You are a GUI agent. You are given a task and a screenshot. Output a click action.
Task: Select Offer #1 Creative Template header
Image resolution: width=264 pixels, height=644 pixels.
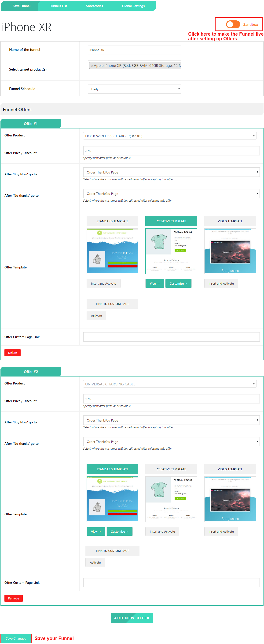coord(171,221)
